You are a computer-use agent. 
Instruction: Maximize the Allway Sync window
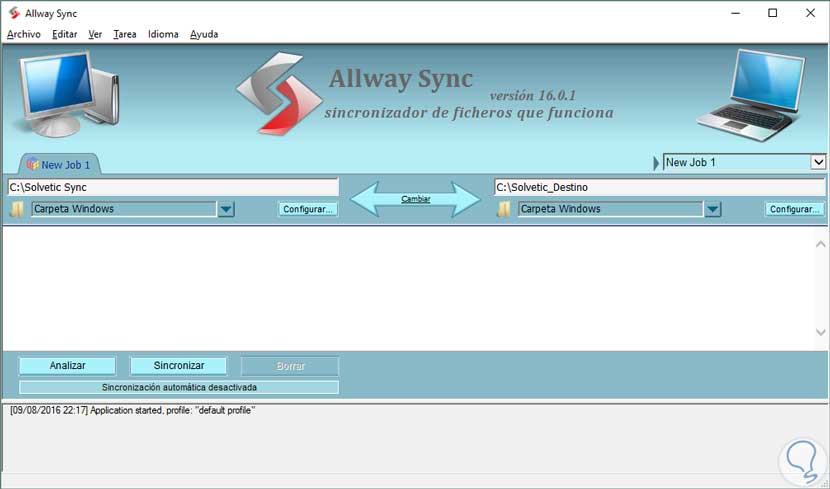[x=772, y=13]
